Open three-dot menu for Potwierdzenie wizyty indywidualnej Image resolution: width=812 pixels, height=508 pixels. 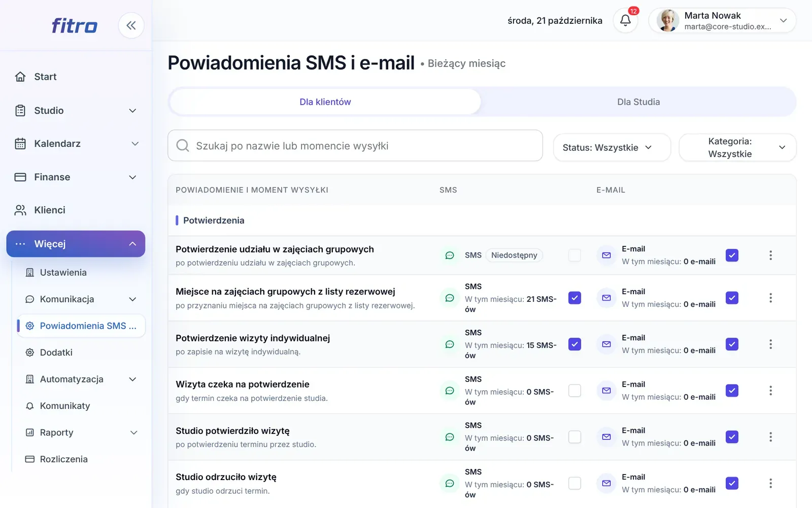[x=770, y=344]
